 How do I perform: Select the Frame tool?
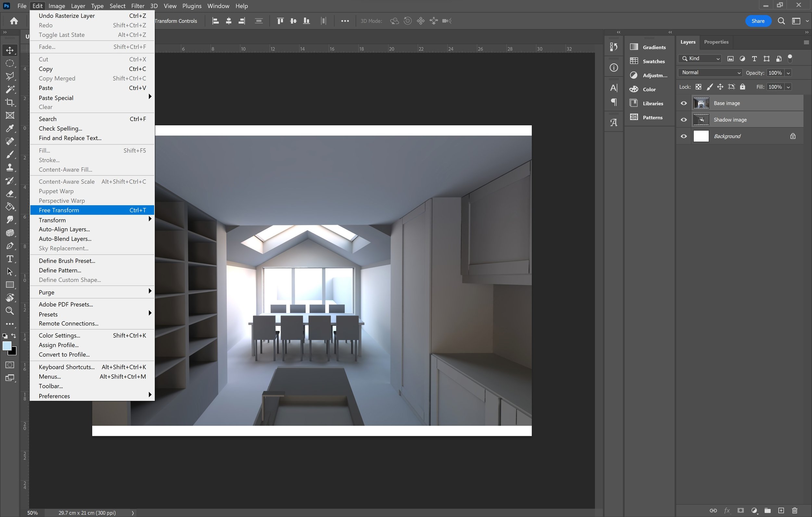pos(10,115)
